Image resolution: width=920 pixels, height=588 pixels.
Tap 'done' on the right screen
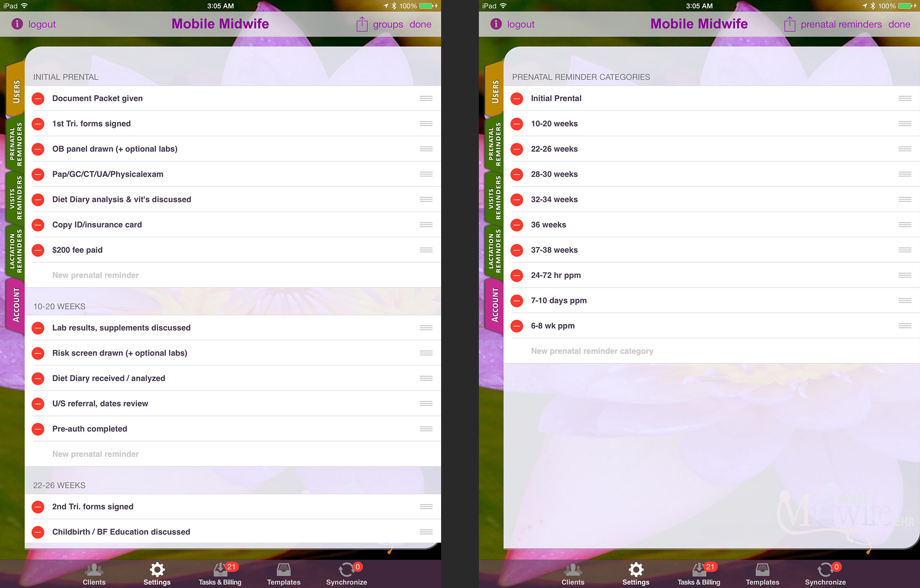coord(899,24)
